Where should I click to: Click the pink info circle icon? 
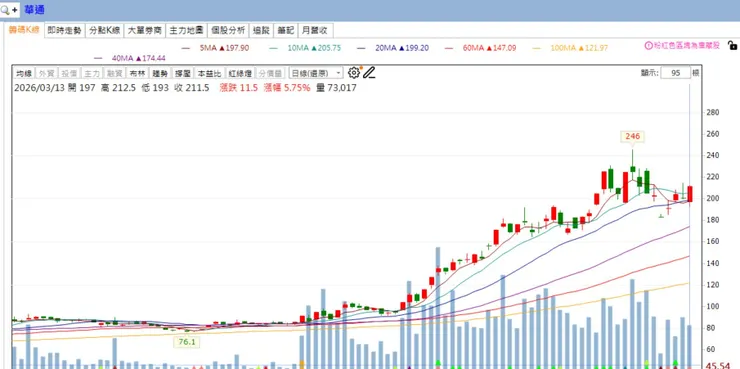(648, 46)
